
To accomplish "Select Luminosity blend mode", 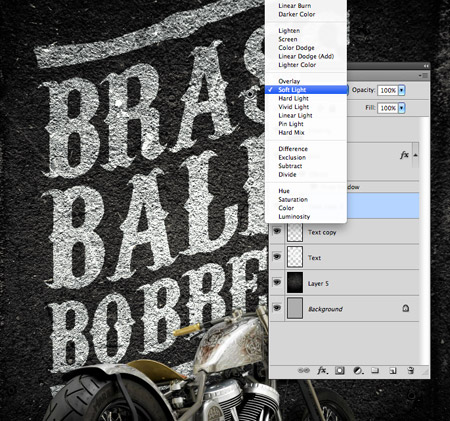I will pyautogui.click(x=294, y=216).
